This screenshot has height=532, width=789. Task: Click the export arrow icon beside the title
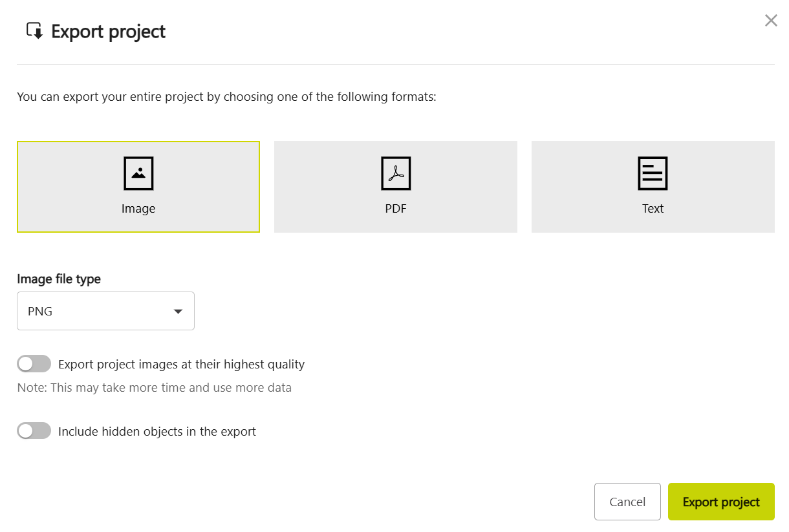34,31
